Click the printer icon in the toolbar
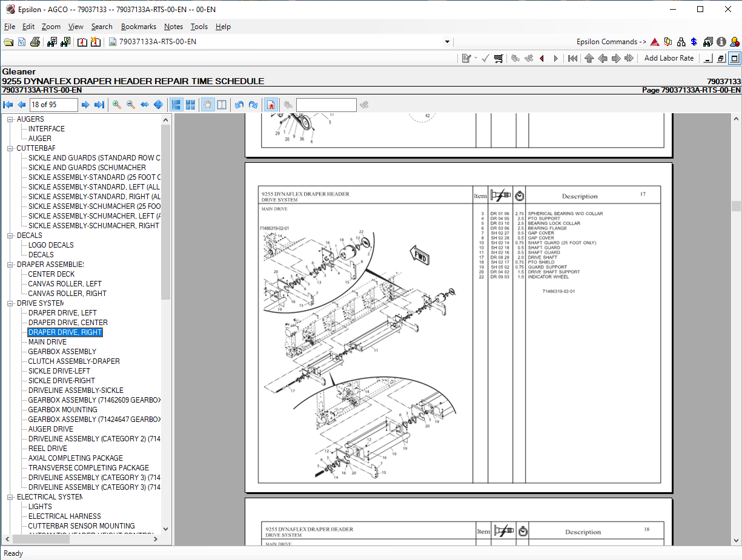This screenshot has width=742, height=560. click(x=35, y=42)
